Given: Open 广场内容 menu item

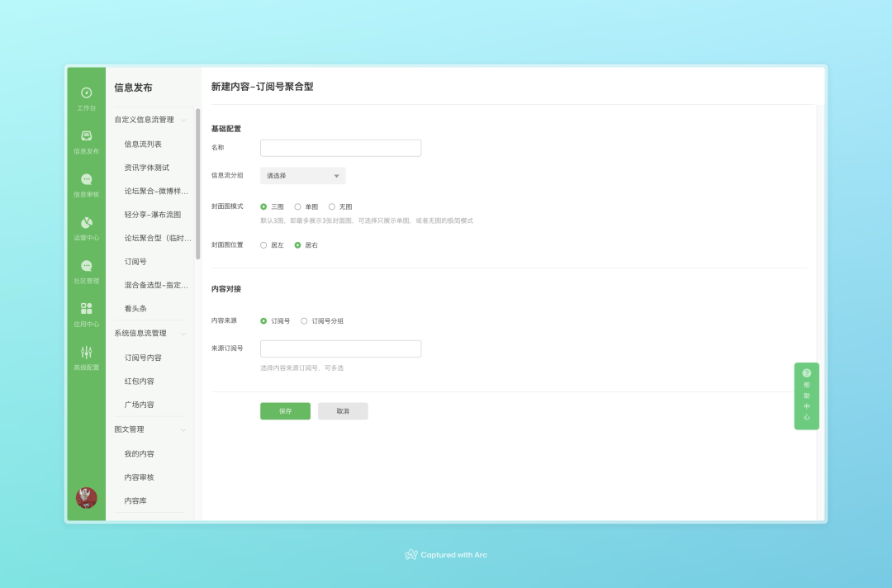Looking at the screenshot, I should [140, 405].
